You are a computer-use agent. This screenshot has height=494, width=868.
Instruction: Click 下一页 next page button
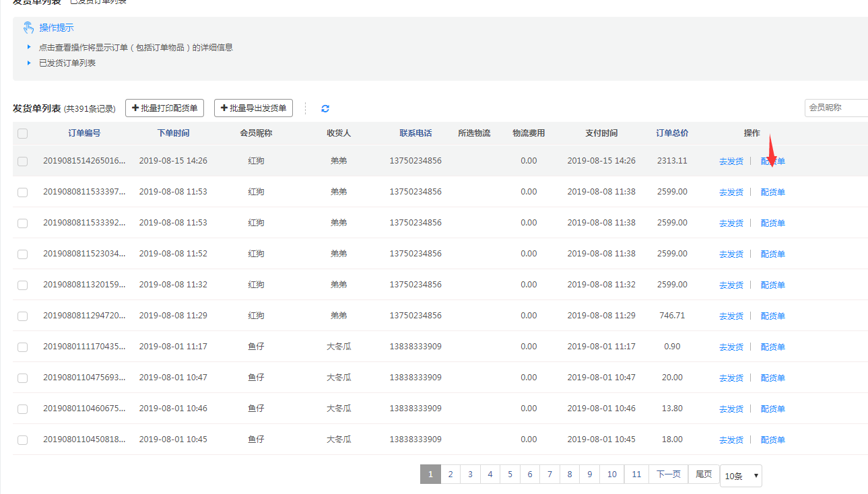668,474
